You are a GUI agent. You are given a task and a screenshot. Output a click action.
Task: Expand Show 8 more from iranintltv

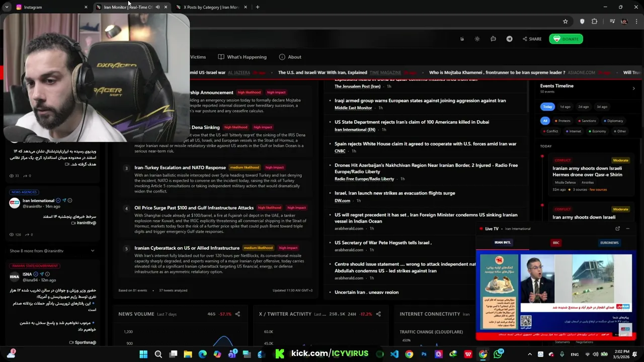52,251
